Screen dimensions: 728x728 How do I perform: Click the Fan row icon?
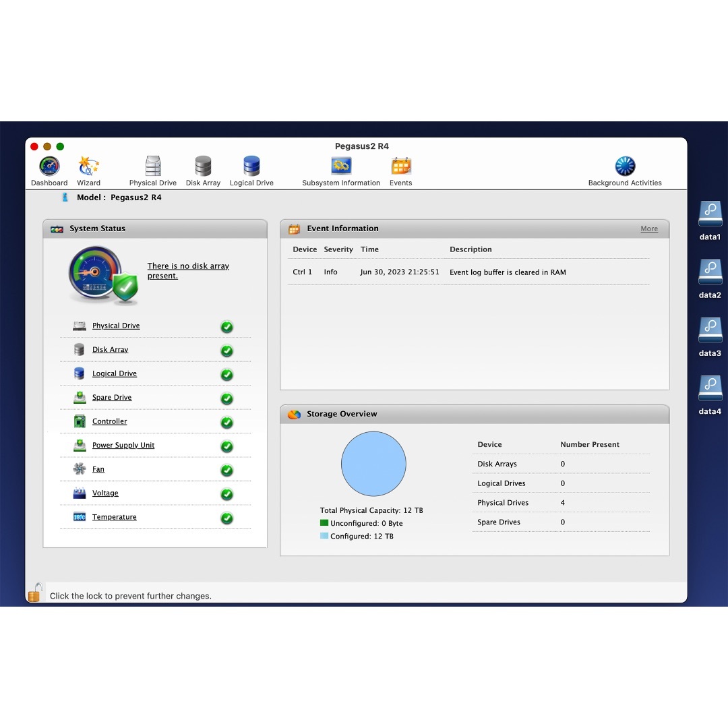coord(80,469)
